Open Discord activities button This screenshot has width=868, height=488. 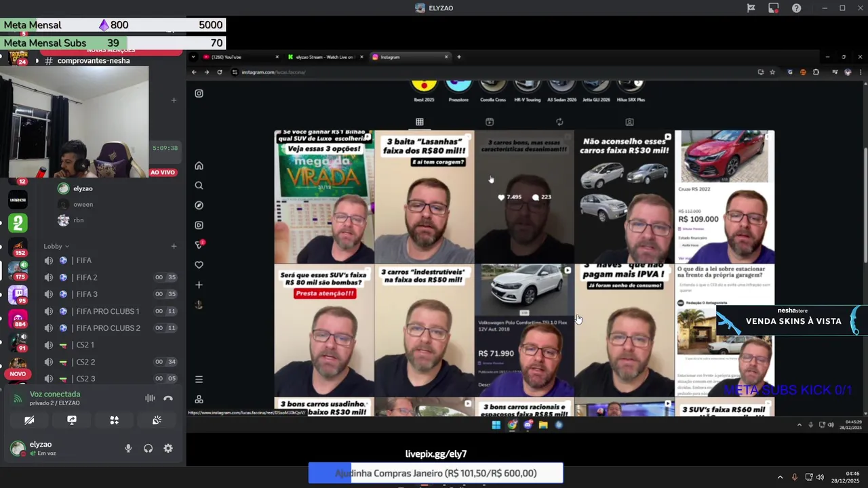[115, 420]
